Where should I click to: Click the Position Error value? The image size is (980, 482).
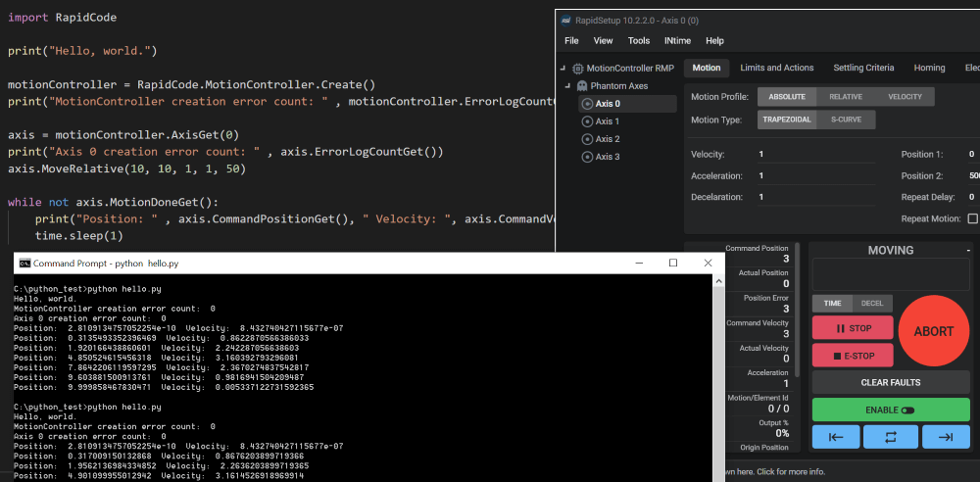[786, 309]
